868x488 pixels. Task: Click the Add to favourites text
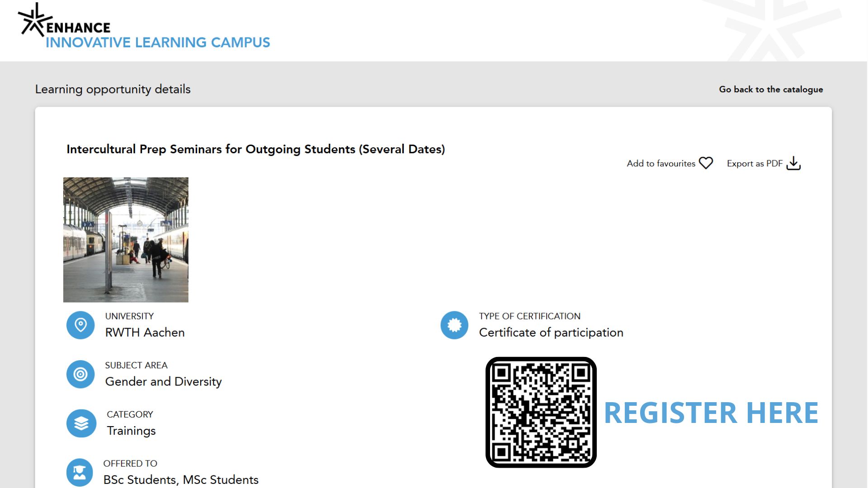pyautogui.click(x=660, y=164)
